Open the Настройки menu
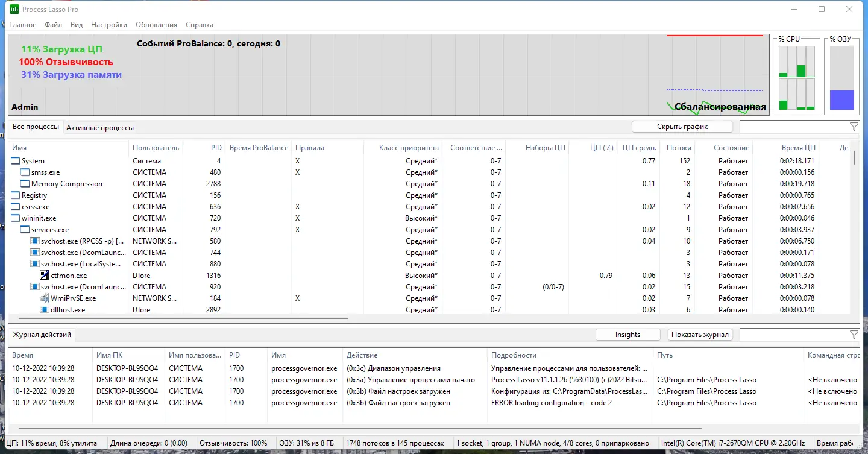This screenshot has height=454, width=868. tap(108, 24)
